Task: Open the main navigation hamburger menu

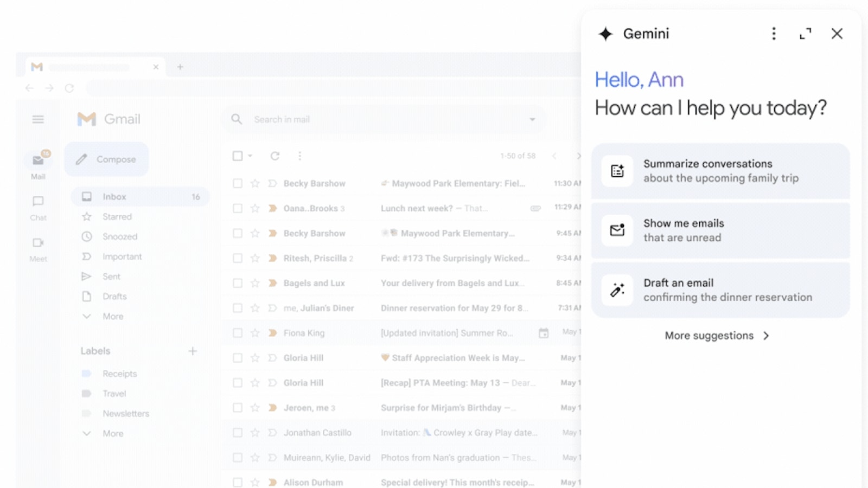Action: tap(37, 119)
